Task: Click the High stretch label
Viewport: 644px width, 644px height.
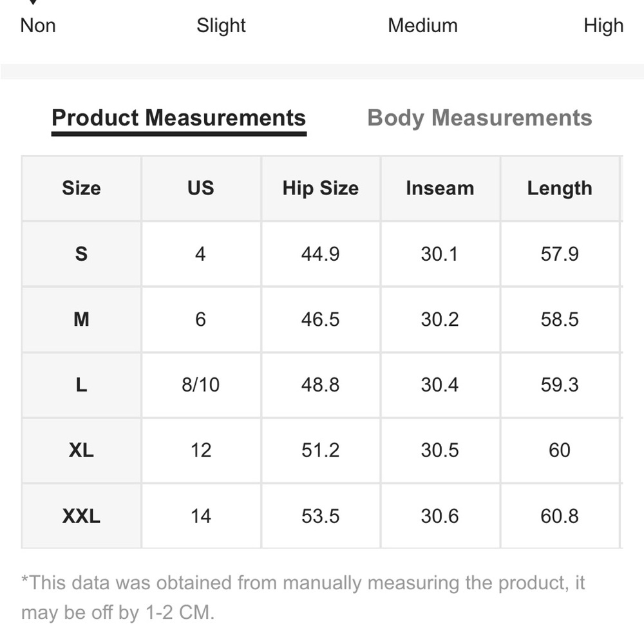Action: [603, 26]
